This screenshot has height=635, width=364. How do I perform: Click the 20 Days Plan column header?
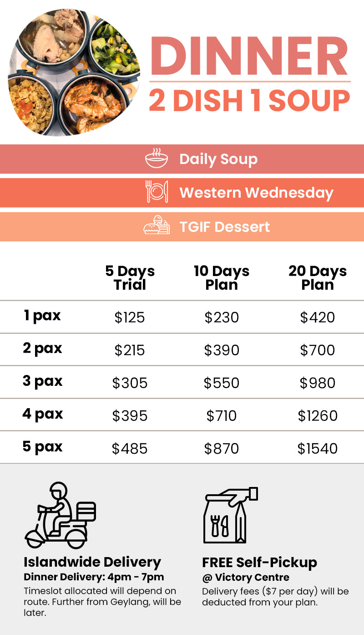[x=318, y=278]
